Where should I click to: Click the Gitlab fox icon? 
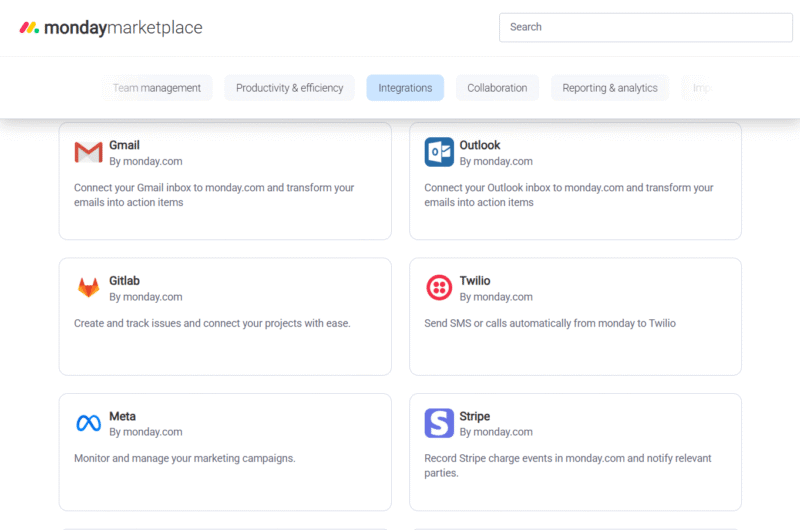point(88,288)
